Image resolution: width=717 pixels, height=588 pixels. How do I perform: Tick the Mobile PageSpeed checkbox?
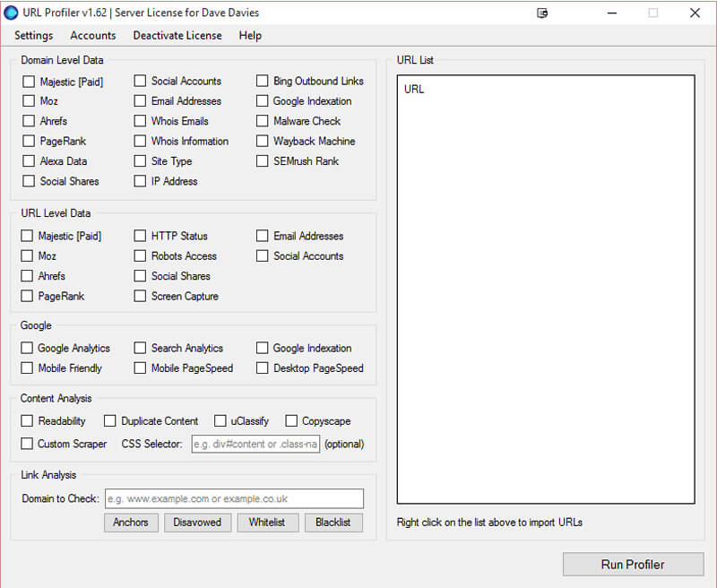[140, 368]
